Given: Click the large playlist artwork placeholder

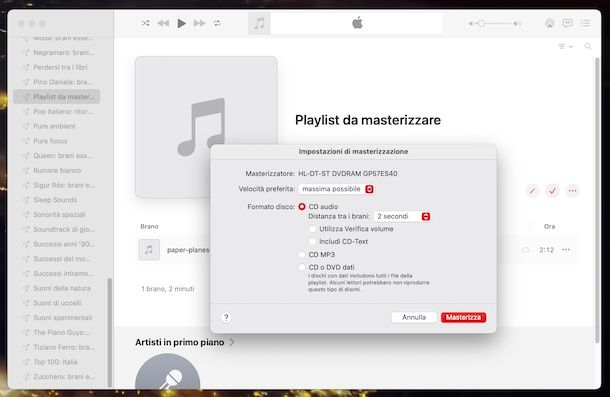Looking at the screenshot, I should pos(206,127).
